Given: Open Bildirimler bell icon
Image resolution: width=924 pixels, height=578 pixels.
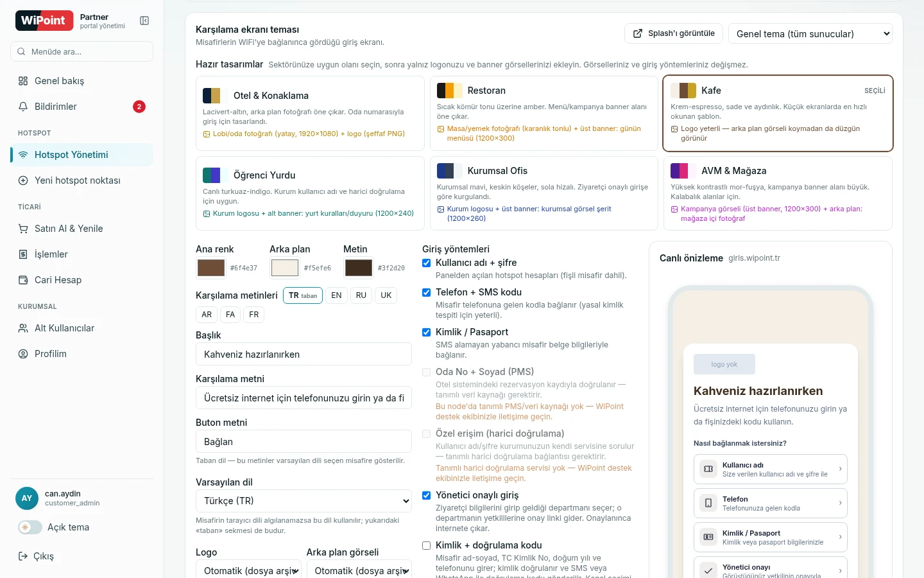Looking at the screenshot, I should 23,107.
